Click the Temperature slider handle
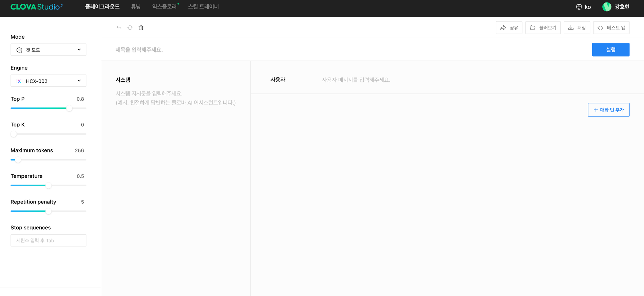Screen dimensions: 644x296 (x=48, y=186)
